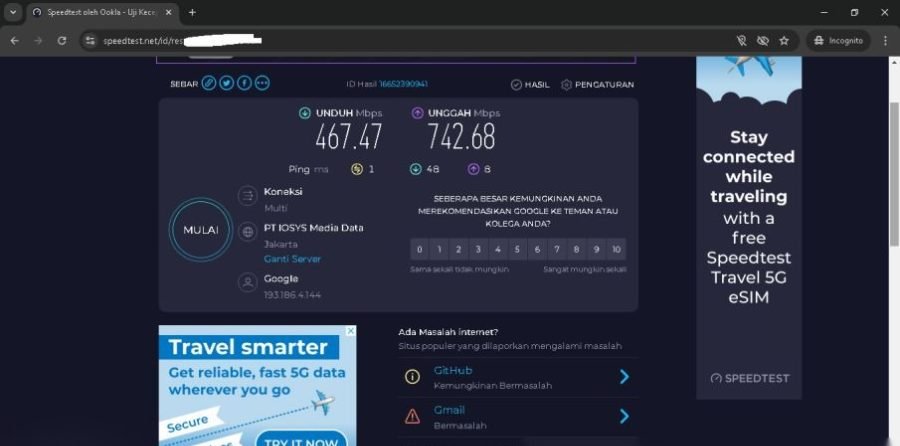900x446 pixels.
Task: Click the 742.68 upload speed value
Action: tap(461, 137)
